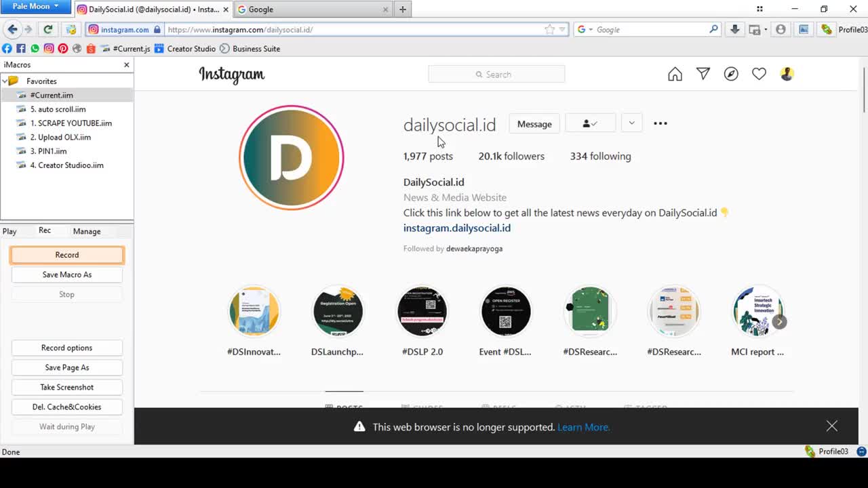This screenshot has width=868, height=488.
Task: Click the Instagram wordmark logo
Action: point(232,75)
